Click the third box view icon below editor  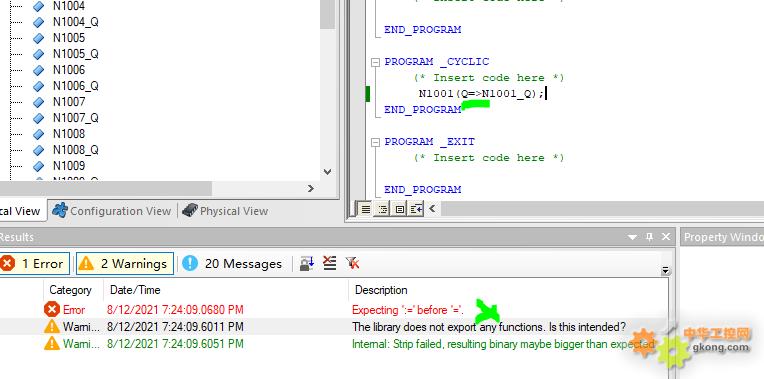[400, 209]
